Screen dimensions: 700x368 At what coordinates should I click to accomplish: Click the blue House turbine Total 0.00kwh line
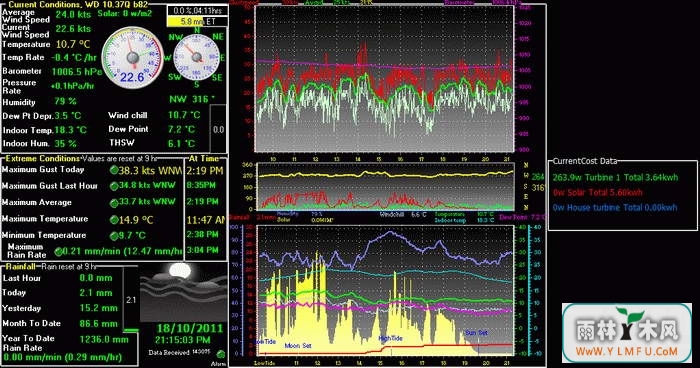[615, 208]
